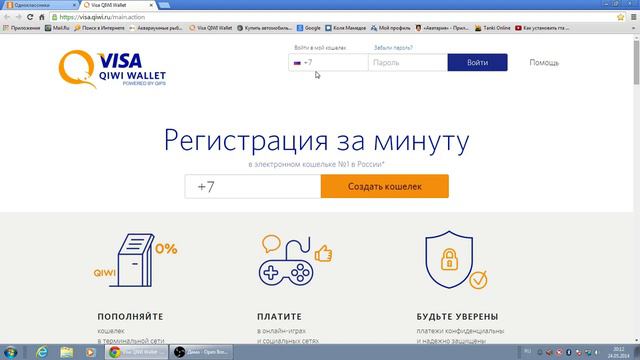Click the registration +7 phone field
Image resolution: width=640 pixels, height=360 pixels.
click(253, 187)
